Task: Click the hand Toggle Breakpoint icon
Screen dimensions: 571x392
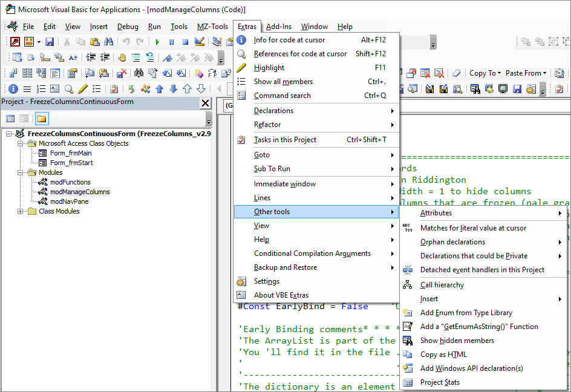Action: [x=122, y=57]
